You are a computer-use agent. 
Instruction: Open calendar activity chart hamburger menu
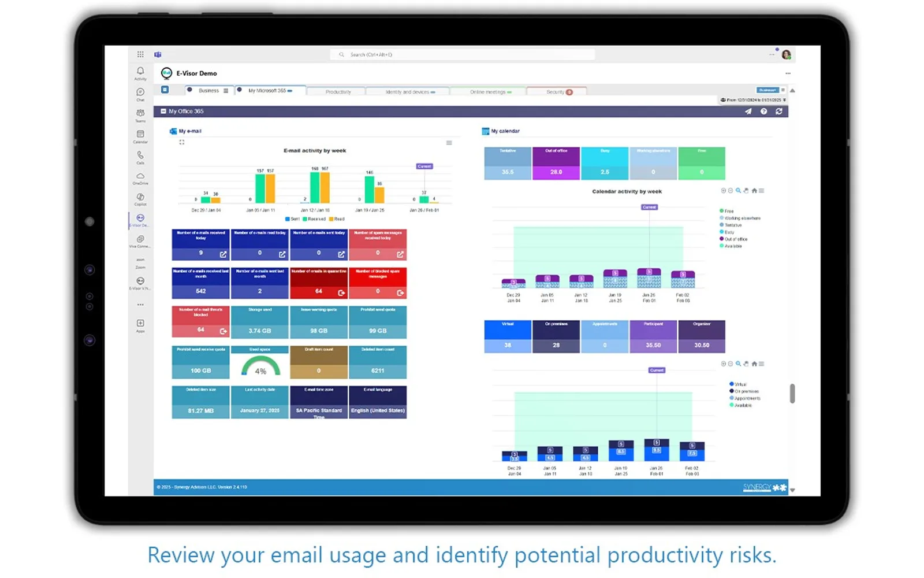click(x=762, y=191)
